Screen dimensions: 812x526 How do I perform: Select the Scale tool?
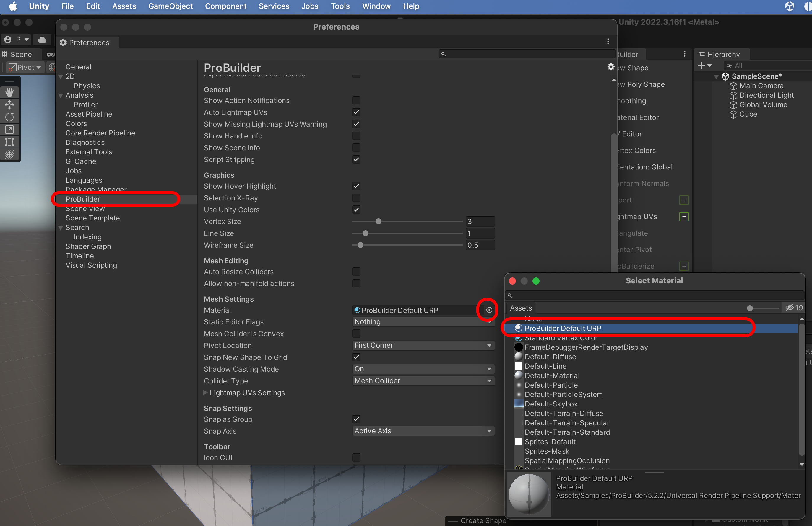[x=9, y=130]
